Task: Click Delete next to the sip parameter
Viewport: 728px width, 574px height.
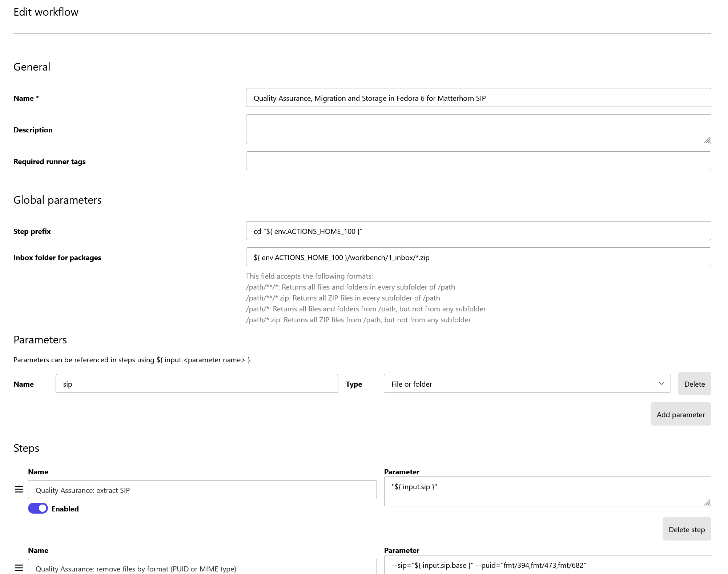Action: (694, 383)
